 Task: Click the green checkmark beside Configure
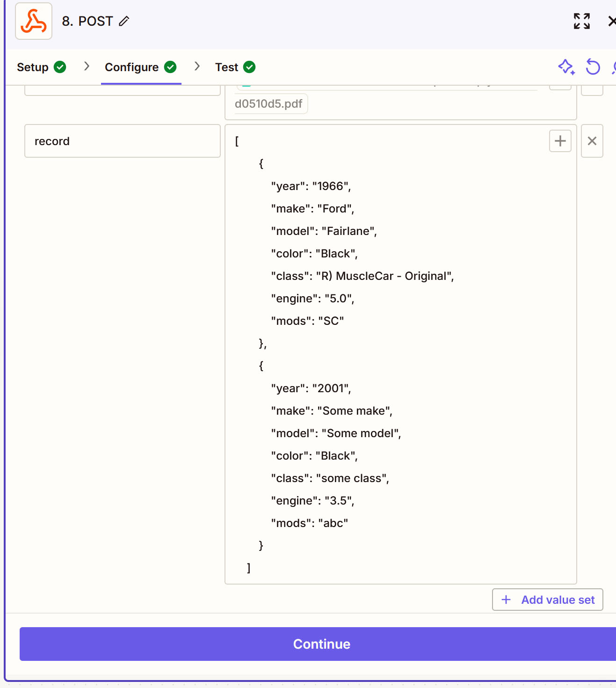click(x=170, y=67)
